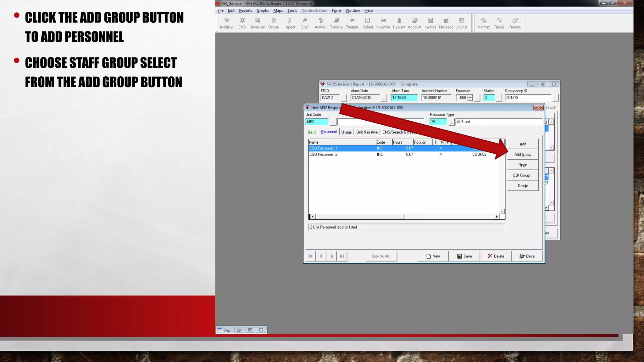
Task: Open Occupancy ID lookup ellipsis button
Action: click(x=555, y=98)
